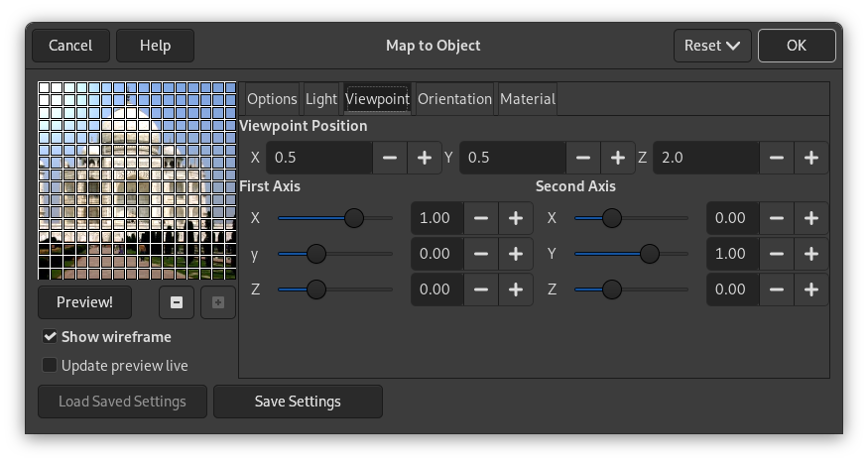Increase Viewpoint Position X value

coord(425,158)
